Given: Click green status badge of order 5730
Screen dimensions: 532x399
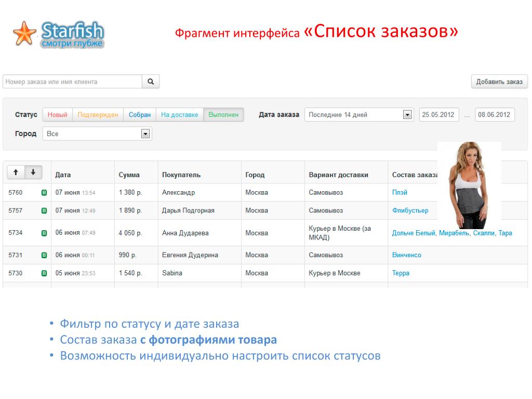Looking at the screenshot, I should [x=44, y=273].
